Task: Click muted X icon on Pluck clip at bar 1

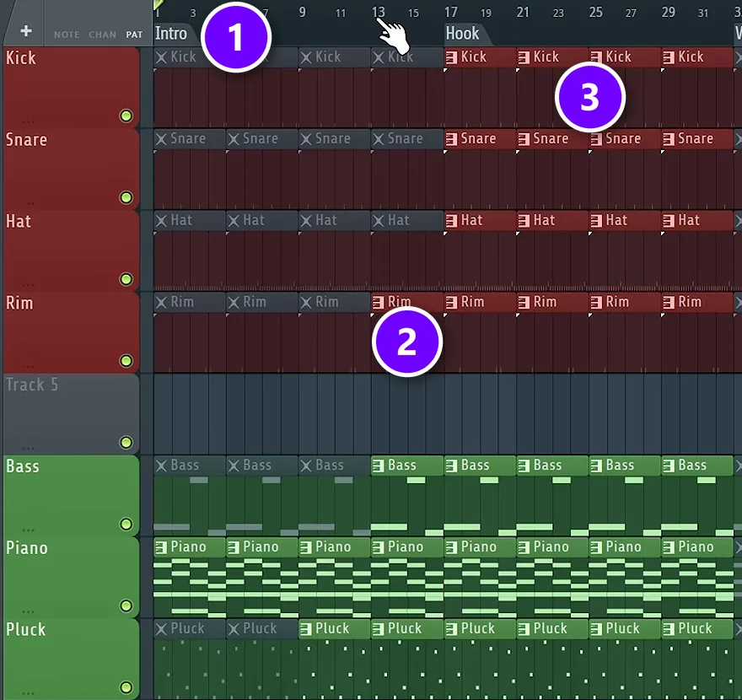Action: 161,629
